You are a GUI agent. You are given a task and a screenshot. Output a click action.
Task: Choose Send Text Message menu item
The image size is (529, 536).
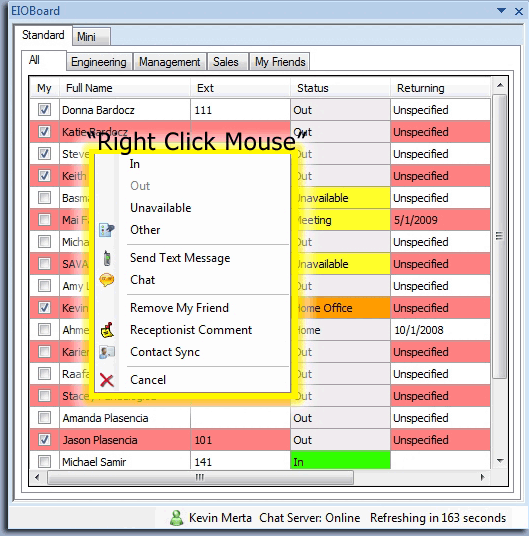pos(192,258)
